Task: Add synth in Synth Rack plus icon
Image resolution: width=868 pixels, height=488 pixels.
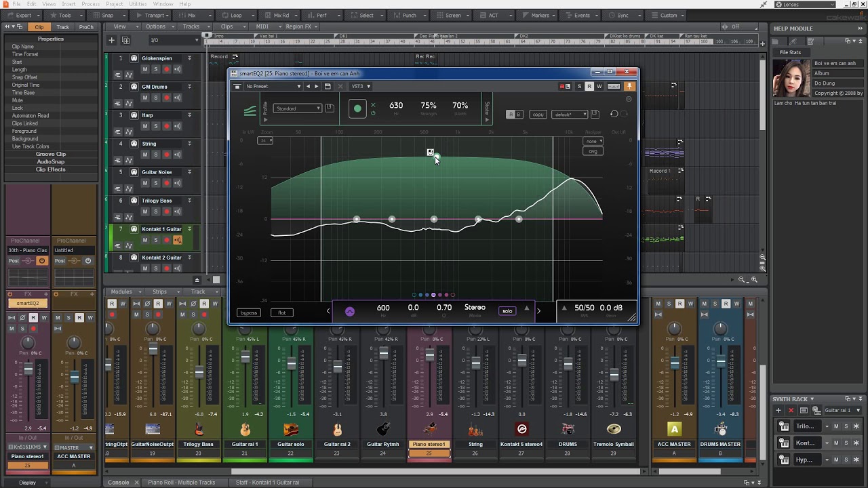Action: [x=778, y=411]
